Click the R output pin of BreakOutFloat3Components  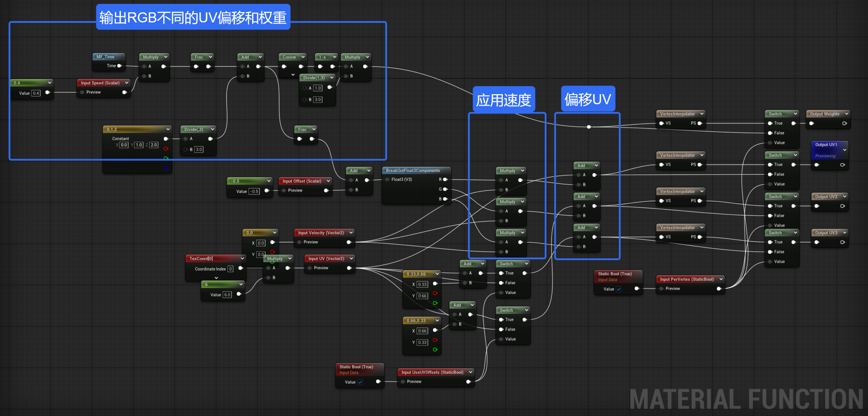[446, 180]
